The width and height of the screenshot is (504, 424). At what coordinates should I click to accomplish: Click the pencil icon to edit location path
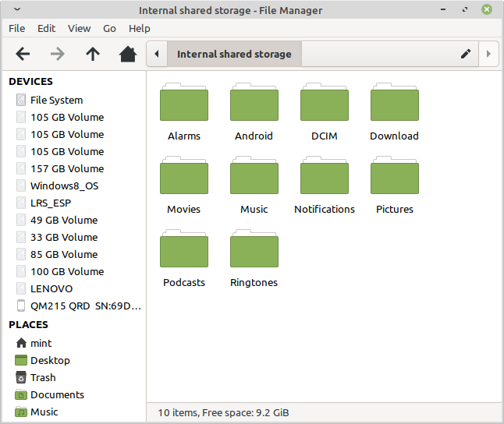coord(466,54)
